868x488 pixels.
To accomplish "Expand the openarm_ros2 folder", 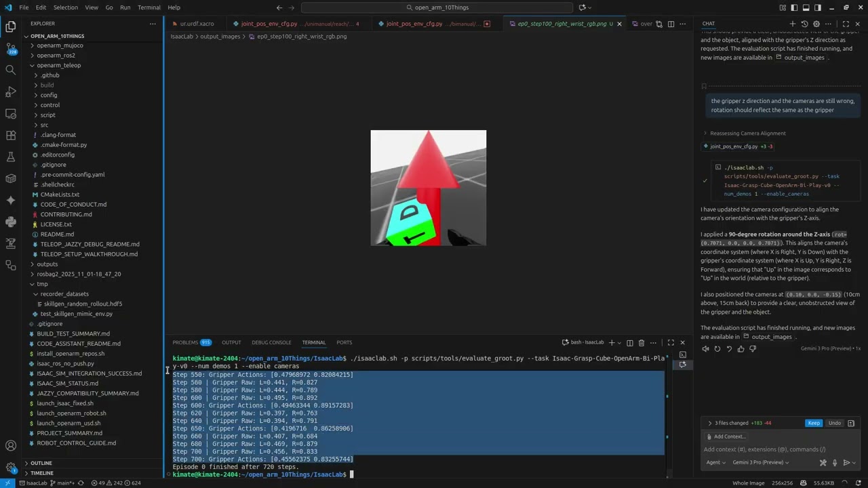I will (x=92, y=56).
